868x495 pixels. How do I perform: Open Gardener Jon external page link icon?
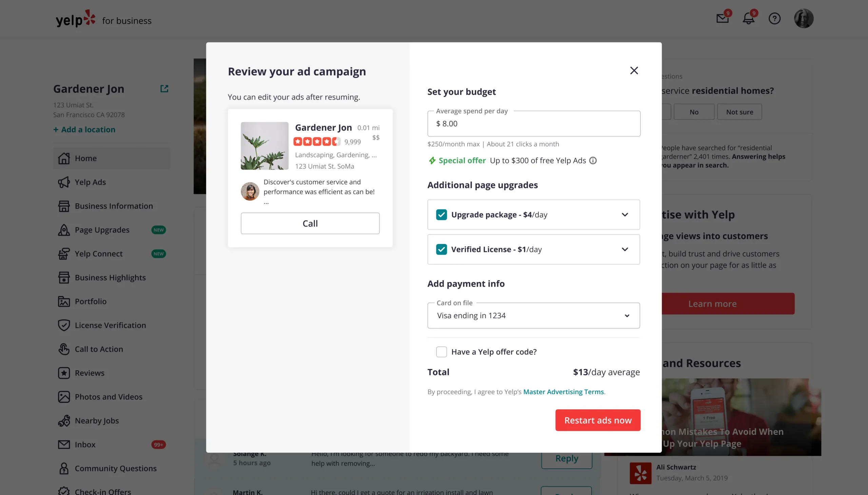(x=164, y=89)
